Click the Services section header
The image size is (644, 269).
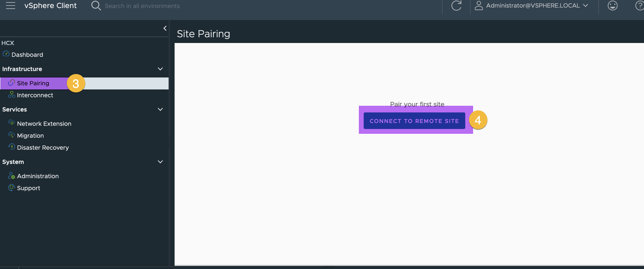[15, 109]
